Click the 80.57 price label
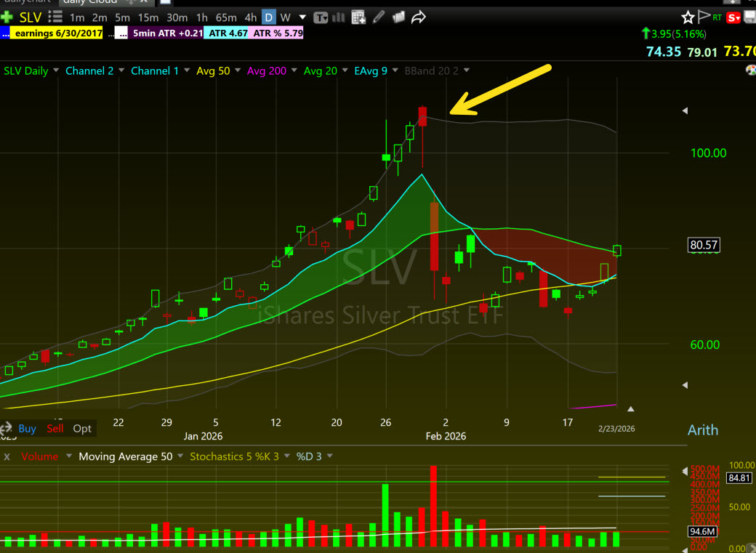This screenshot has width=756, height=553. [704, 245]
